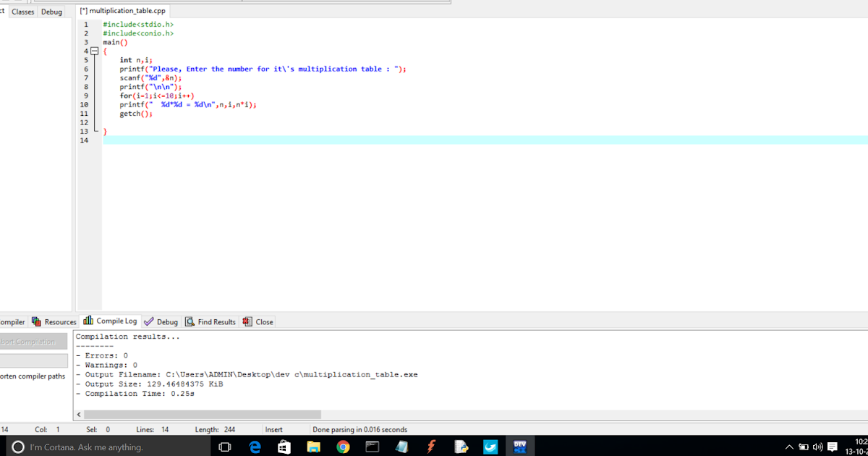Screen dimensions: 868x456
Task: Click the notepad-style taskbar icon
Action: tap(401, 447)
